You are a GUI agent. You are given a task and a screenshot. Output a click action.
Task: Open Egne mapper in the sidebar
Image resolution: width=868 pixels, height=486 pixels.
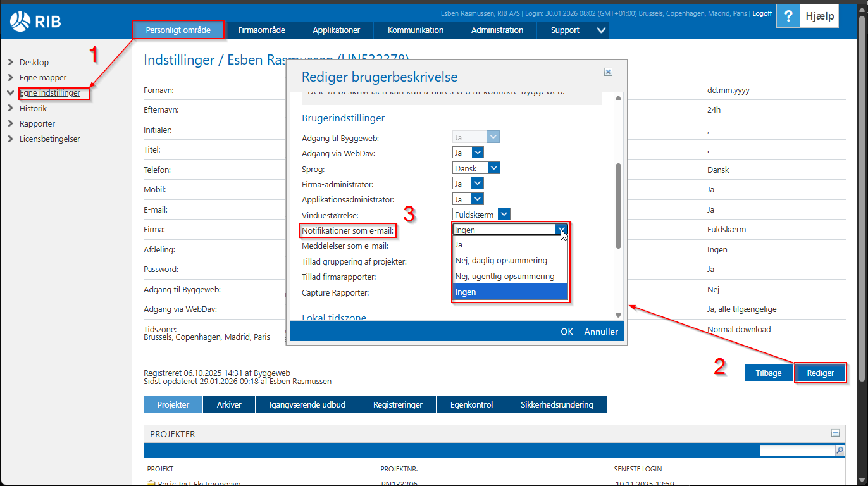coord(43,77)
